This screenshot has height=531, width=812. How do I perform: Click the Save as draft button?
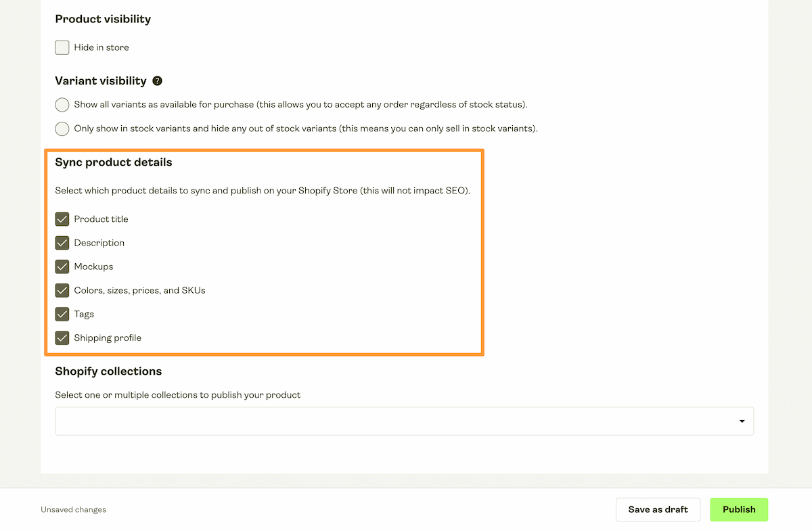coord(657,509)
